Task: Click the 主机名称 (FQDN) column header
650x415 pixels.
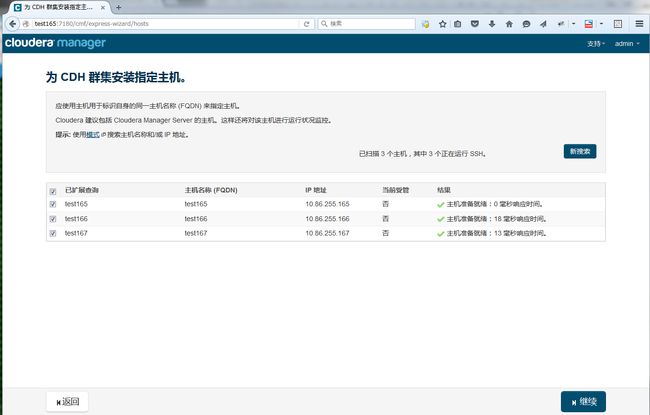Action: [x=211, y=190]
